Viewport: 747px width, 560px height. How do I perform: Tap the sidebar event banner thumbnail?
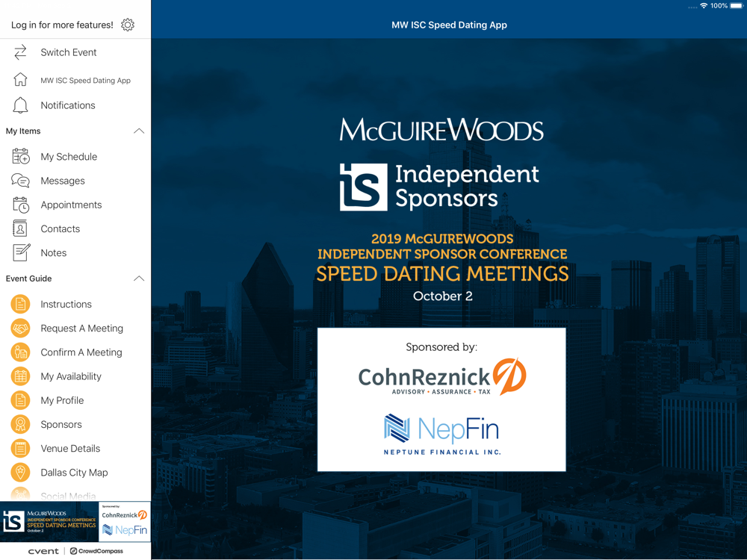[49, 521]
